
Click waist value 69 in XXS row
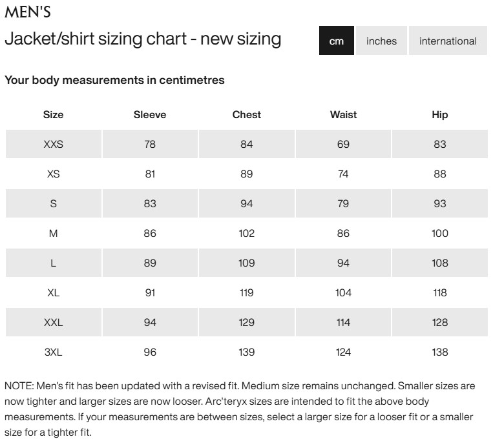(343, 145)
